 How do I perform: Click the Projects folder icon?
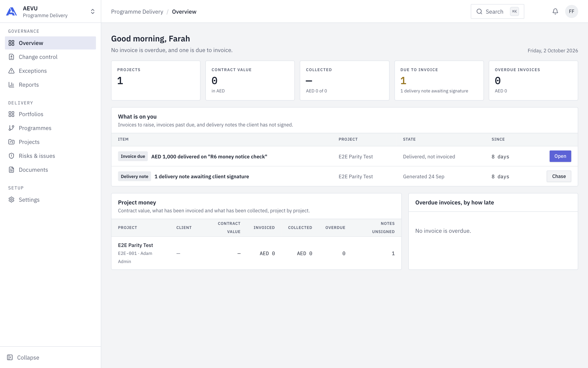pos(11,142)
